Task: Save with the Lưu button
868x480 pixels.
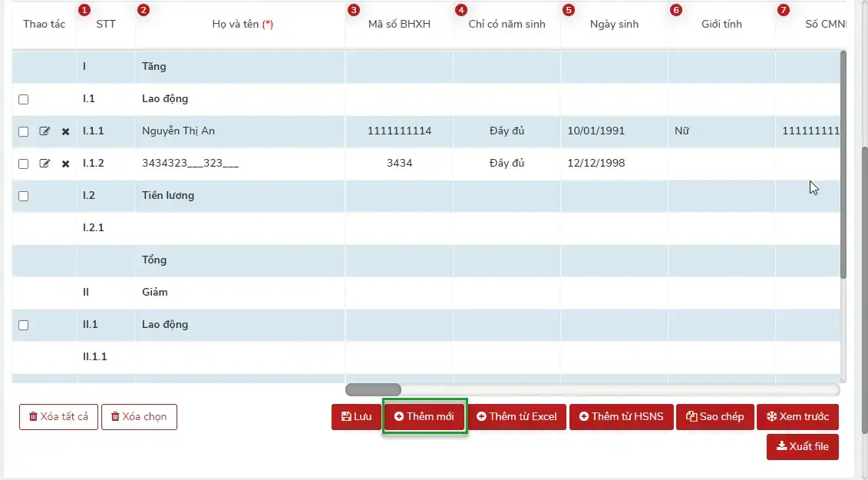Action: tap(357, 417)
